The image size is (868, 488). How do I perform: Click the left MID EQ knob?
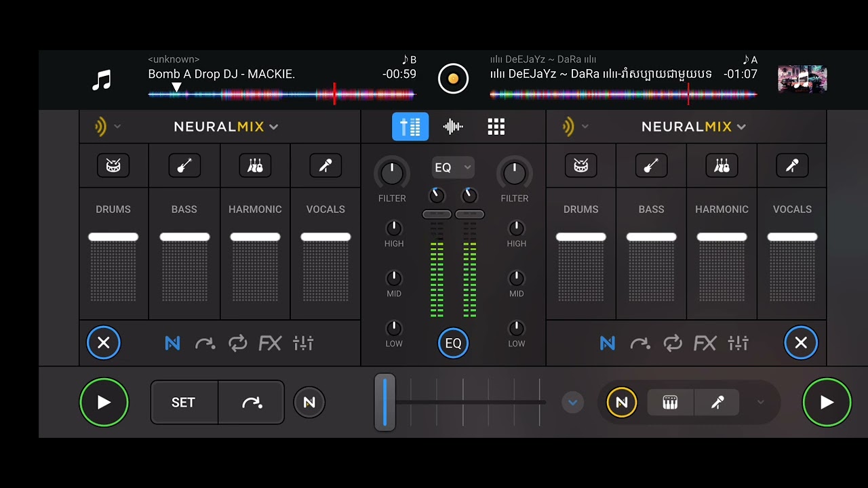(x=394, y=279)
